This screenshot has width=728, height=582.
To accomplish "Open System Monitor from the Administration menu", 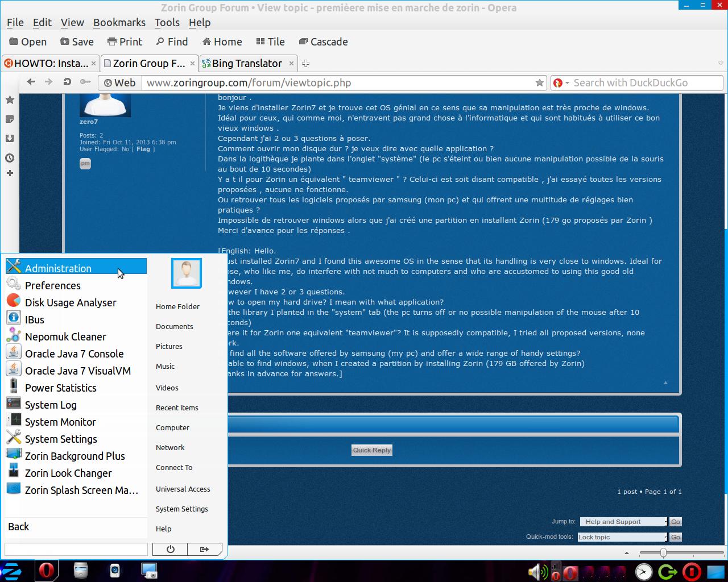I will 60,422.
